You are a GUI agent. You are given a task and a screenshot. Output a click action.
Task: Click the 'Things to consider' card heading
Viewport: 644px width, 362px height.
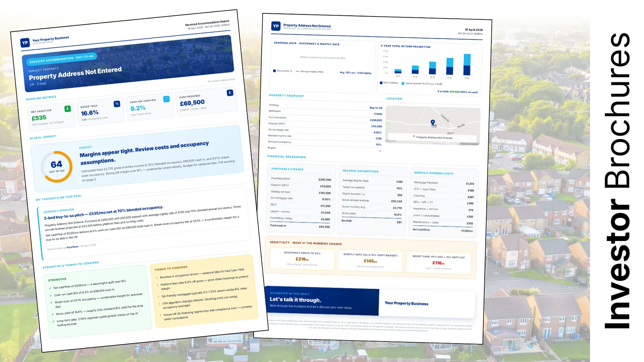click(171, 268)
